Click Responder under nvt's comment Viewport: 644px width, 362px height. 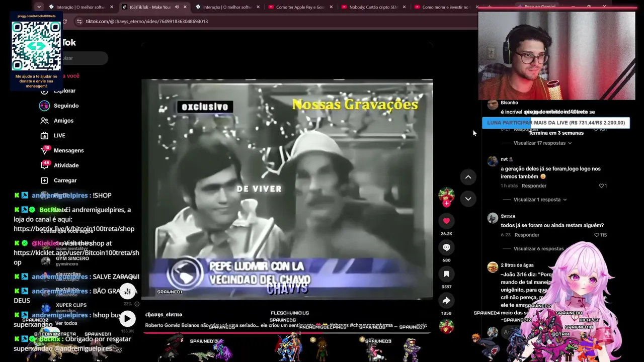pos(534,186)
